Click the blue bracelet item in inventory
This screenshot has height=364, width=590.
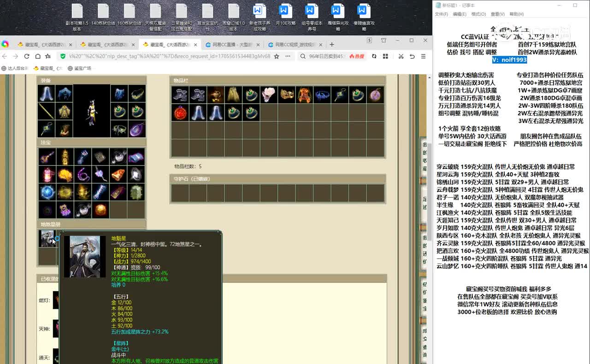point(323,94)
